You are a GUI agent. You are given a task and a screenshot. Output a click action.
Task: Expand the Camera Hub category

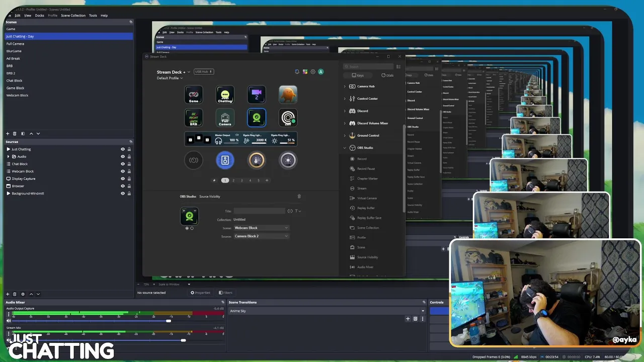click(x=345, y=86)
